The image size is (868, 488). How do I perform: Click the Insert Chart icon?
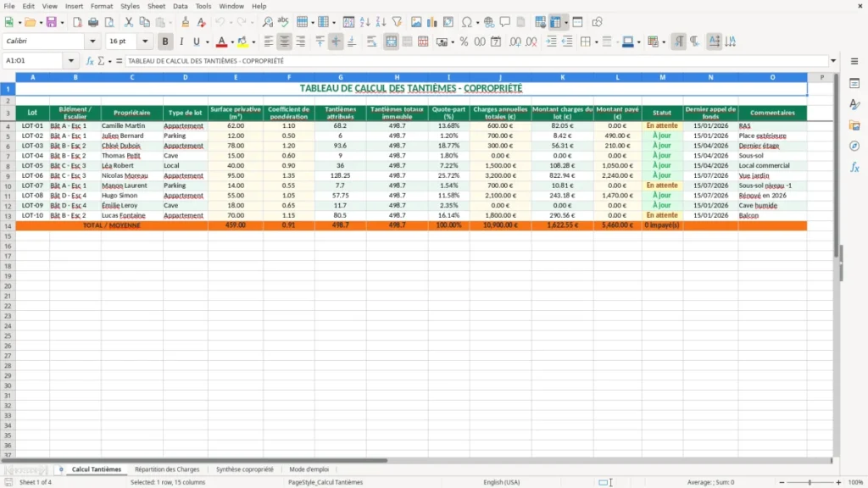click(432, 22)
